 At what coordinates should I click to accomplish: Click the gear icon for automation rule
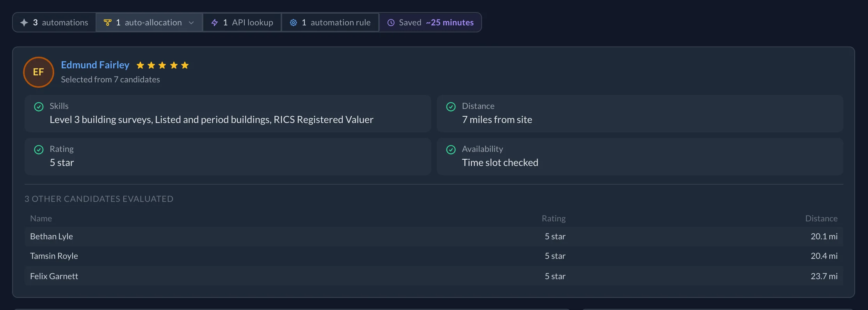[293, 23]
